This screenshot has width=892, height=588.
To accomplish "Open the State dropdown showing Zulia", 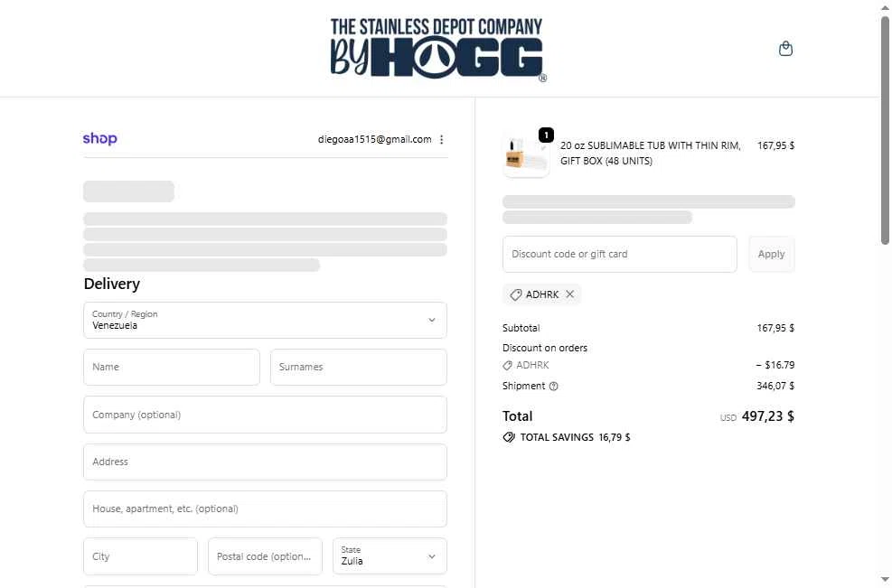I will tap(390, 555).
